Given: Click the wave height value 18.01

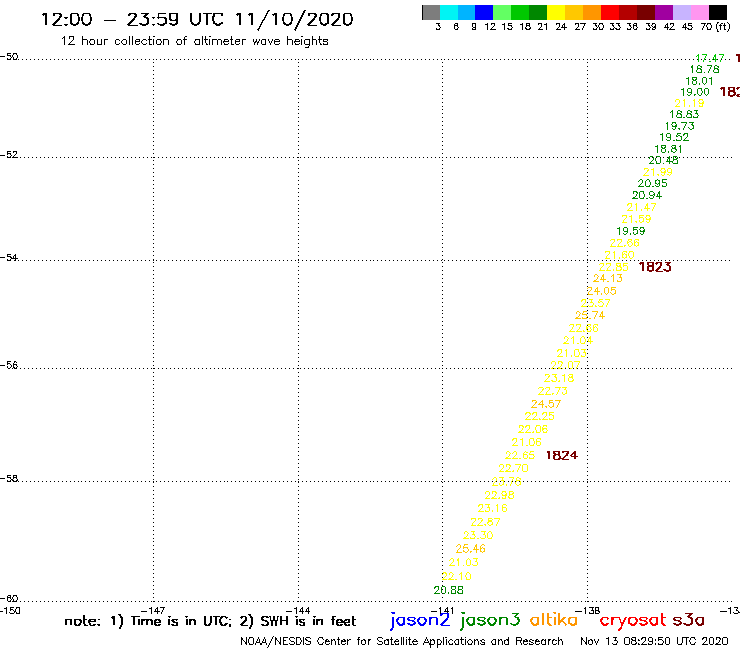Looking at the screenshot, I should pyautogui.click(x=699, y=81).
